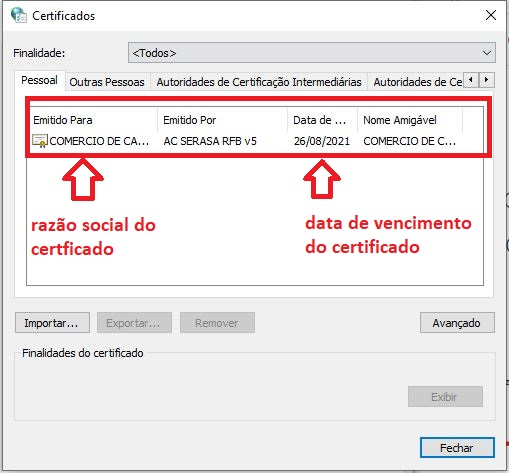Click the Remover button

(217, 323)
